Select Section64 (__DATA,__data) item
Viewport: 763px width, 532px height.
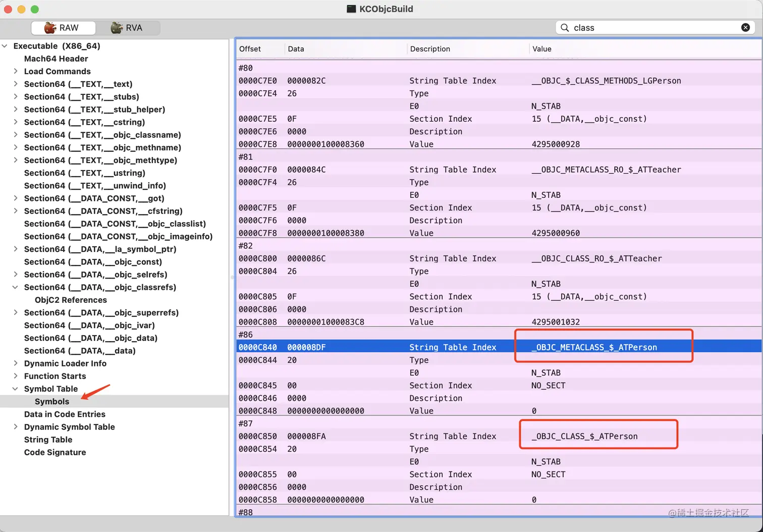point(80,350)
